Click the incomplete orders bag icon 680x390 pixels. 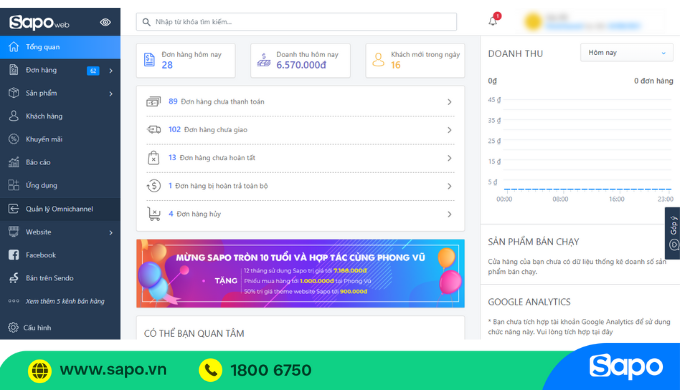(154, 157)
